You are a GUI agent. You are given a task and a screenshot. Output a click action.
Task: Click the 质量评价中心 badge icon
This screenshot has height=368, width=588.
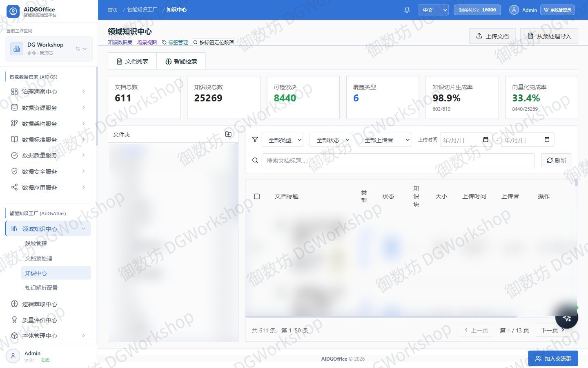pos(14,320)
